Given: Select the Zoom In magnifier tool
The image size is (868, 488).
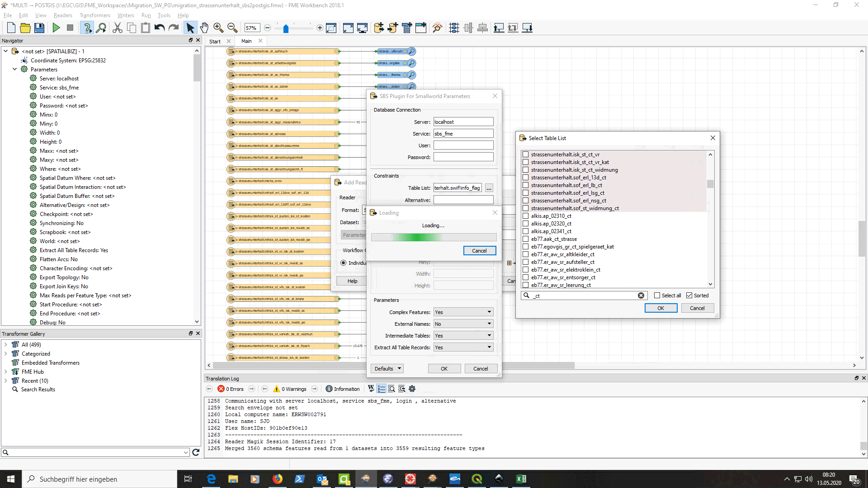Looking at the screenshot, I should 218,28.
